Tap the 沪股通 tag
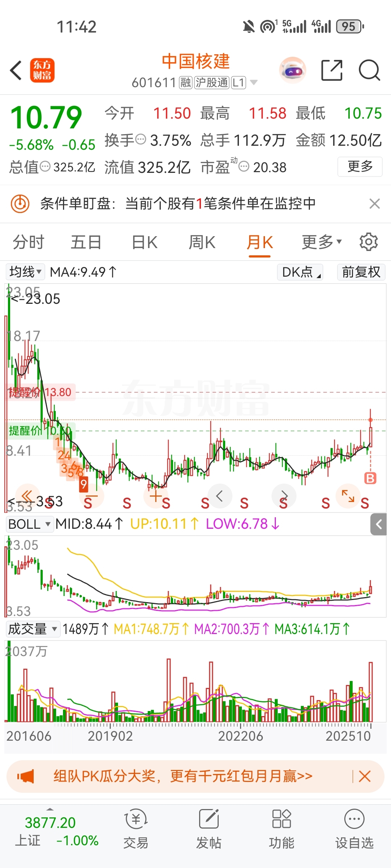 click(x=212, y=83)
